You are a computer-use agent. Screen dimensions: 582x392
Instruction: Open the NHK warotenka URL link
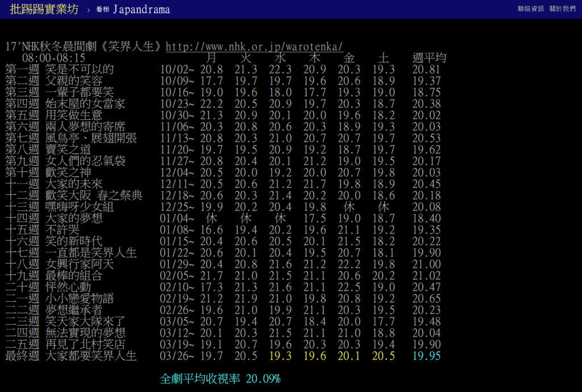click(254, 47)
